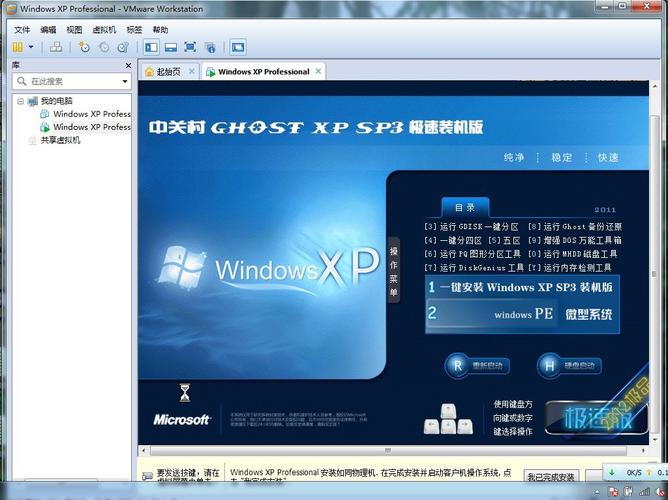The width and height of the screenshot is (668, 500).
Task: Select [9] 增强 DOS 万能工具箱
Action: coord(575,240)
